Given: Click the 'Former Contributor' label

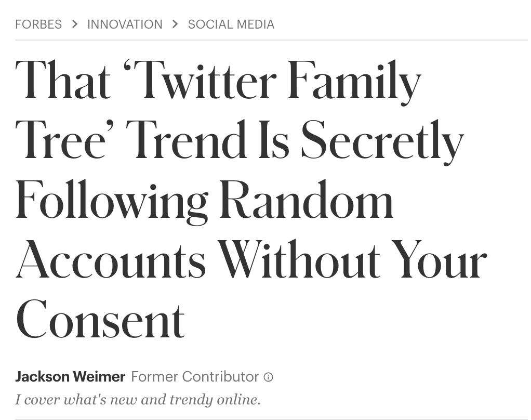Looking at the screenshot, I should [195, 376].
